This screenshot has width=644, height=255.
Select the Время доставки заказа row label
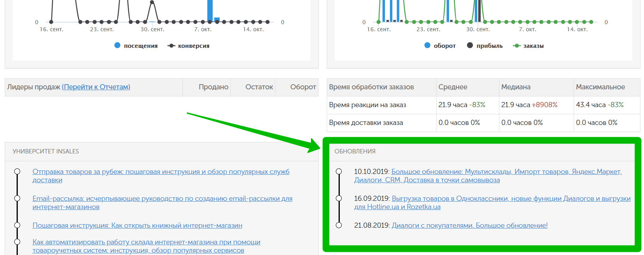[x=366, y=123]
